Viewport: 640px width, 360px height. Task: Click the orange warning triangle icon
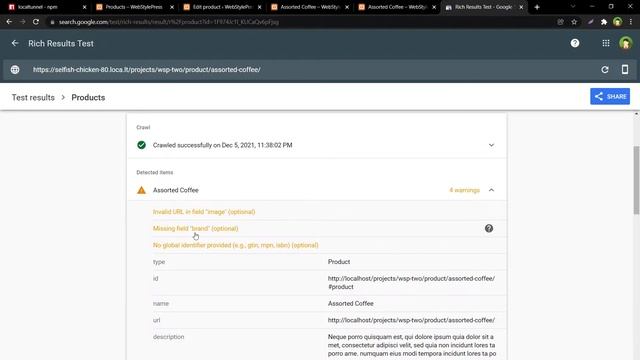click(141, 190)
